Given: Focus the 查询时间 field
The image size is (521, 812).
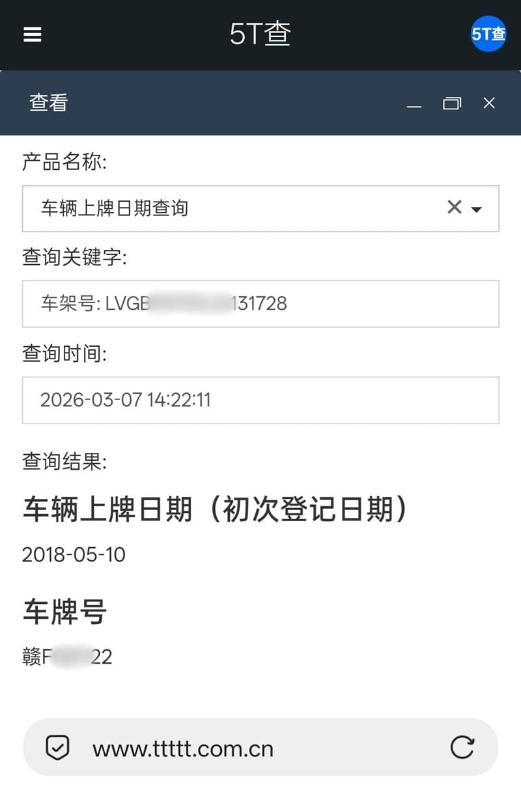Looking at the screenshot, I should 260,399.
